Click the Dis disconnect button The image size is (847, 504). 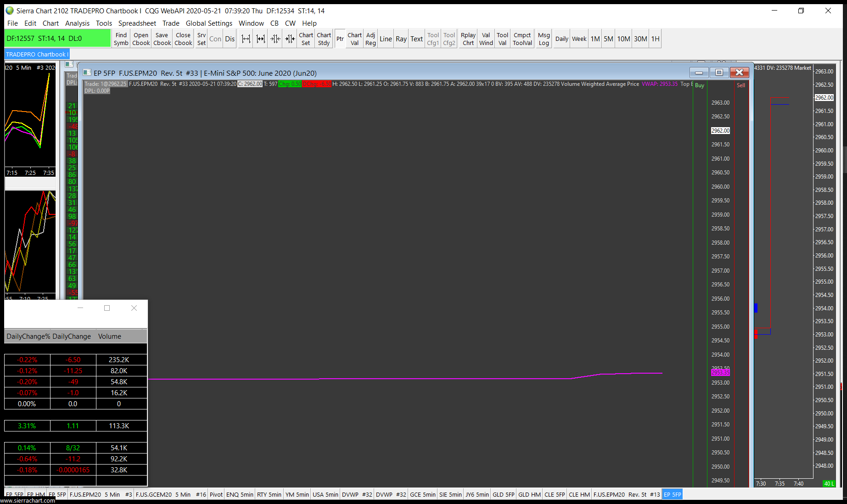[230, 39]
